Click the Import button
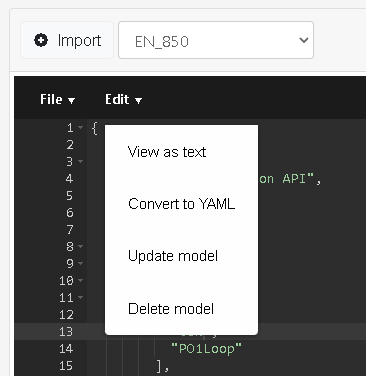This screenshot has height=376, width=366. point(67,40)
